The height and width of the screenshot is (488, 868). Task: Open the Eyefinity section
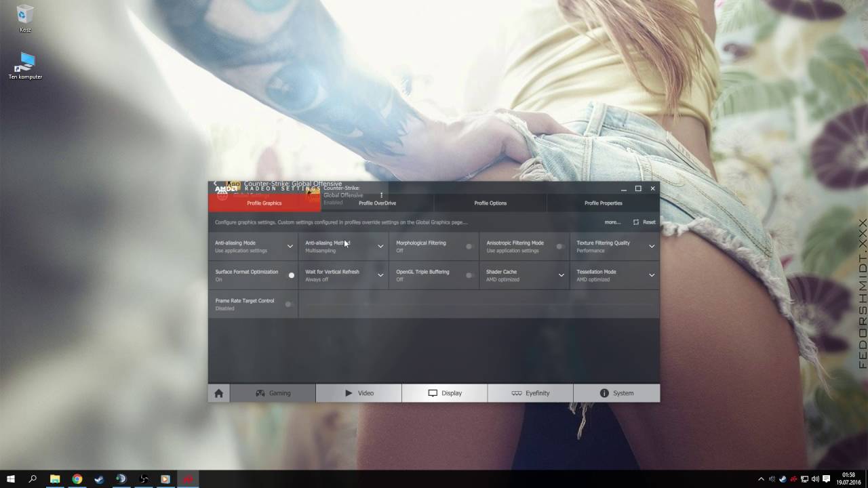(x=530, y=393)
